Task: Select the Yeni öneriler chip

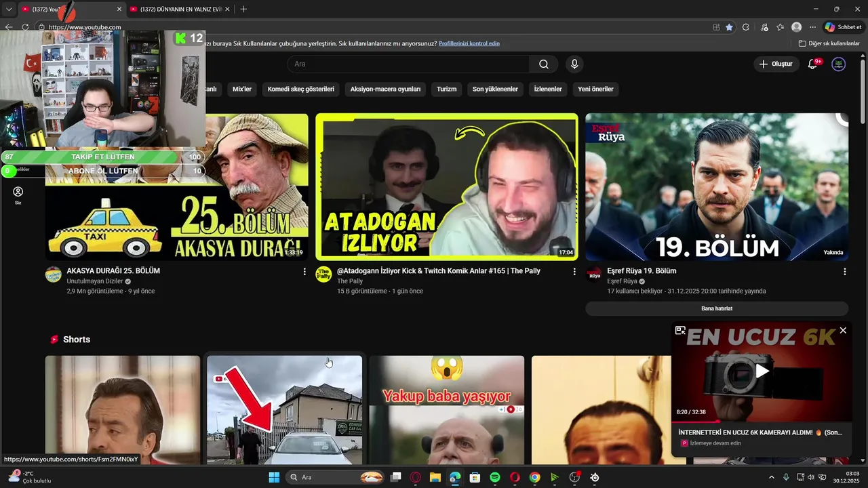Action: (x=595, y=89)
